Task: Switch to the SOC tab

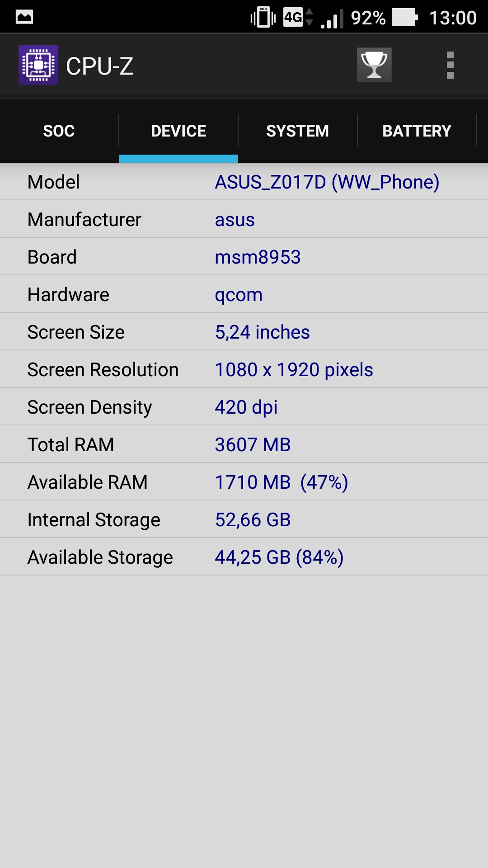Action: point(59,131)
